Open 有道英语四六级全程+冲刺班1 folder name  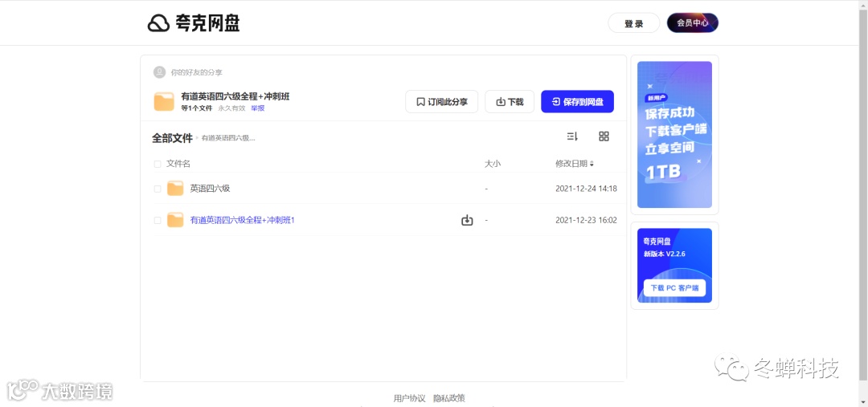pyautogui.click(x=243, y=220)
